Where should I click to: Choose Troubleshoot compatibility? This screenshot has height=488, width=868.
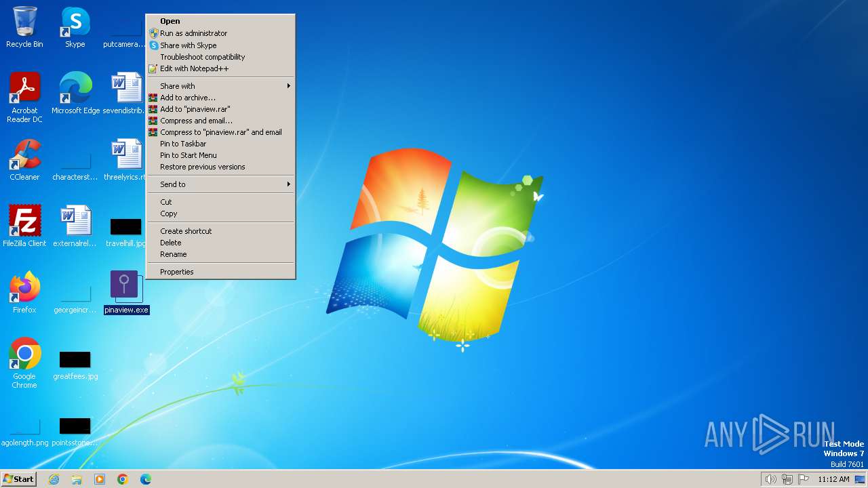[x=221, y=57]
